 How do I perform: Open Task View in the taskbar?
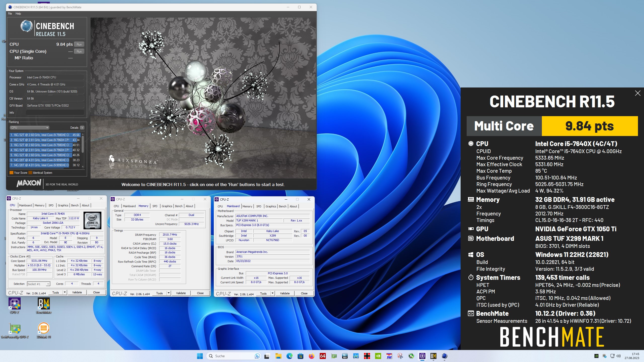(x=267, y=356)
